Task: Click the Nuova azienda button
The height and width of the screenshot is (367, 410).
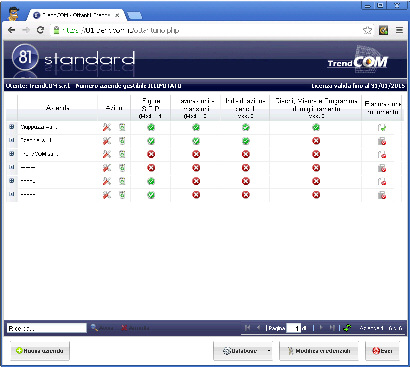Action: [40, 351]
